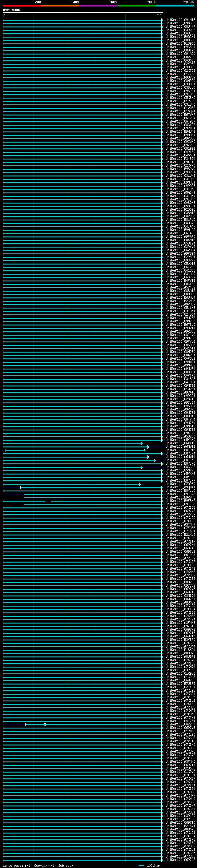Select hit UniRef100_Q9LN13
The height and width of the screenshot is (868, 197).
pos(180,20)
